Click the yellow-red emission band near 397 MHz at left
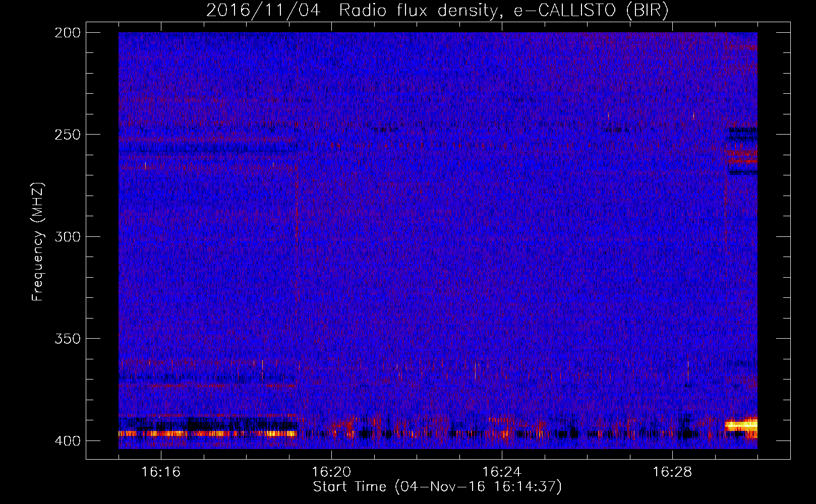This screenshot has width=816, height=504. (208, 433)
